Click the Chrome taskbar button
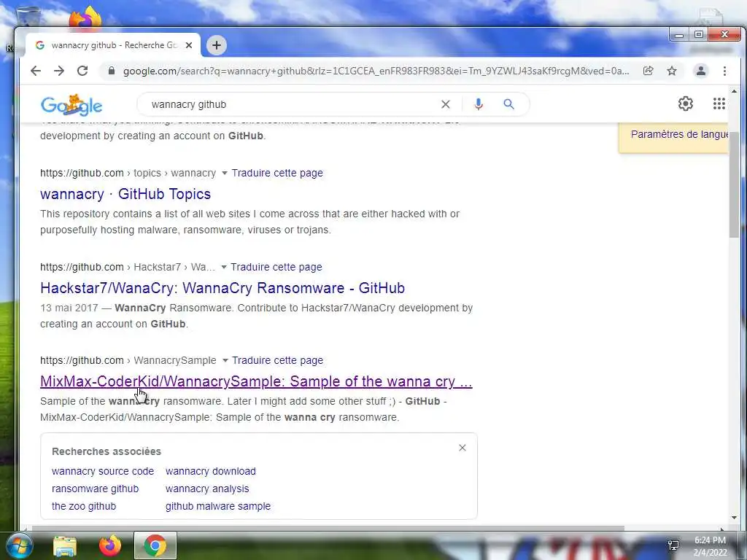The height and width of the screenshot is (560, 747). point(155,545)
